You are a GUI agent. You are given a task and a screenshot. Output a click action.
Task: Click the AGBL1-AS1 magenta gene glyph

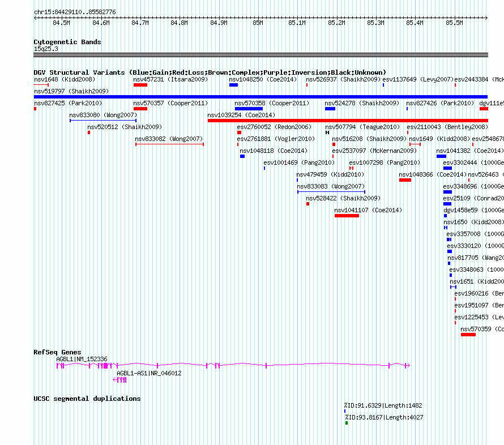pos(119,380)
